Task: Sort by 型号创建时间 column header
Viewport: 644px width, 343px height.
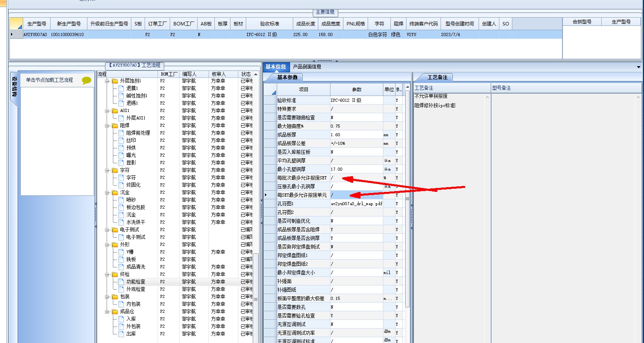Action: tap(459, 24)
